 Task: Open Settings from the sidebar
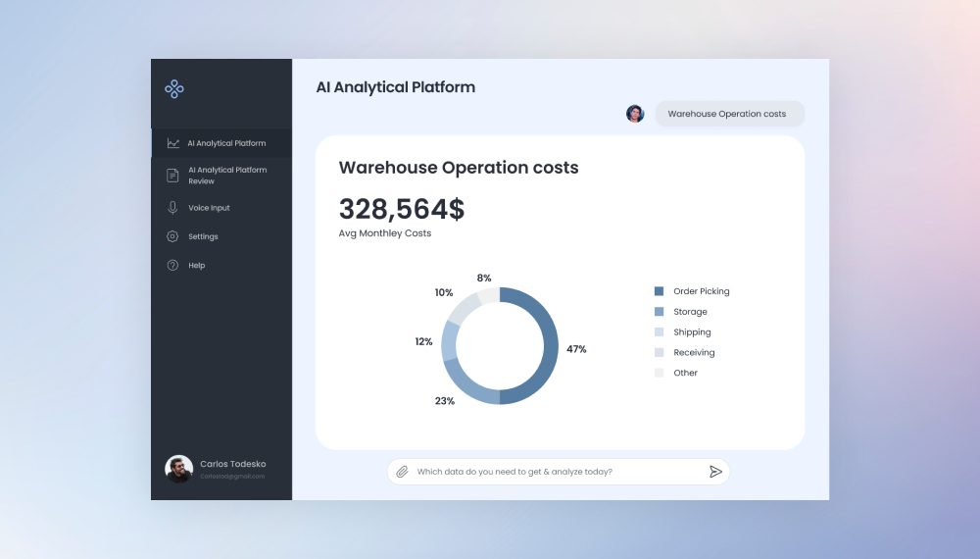(221, 236)
